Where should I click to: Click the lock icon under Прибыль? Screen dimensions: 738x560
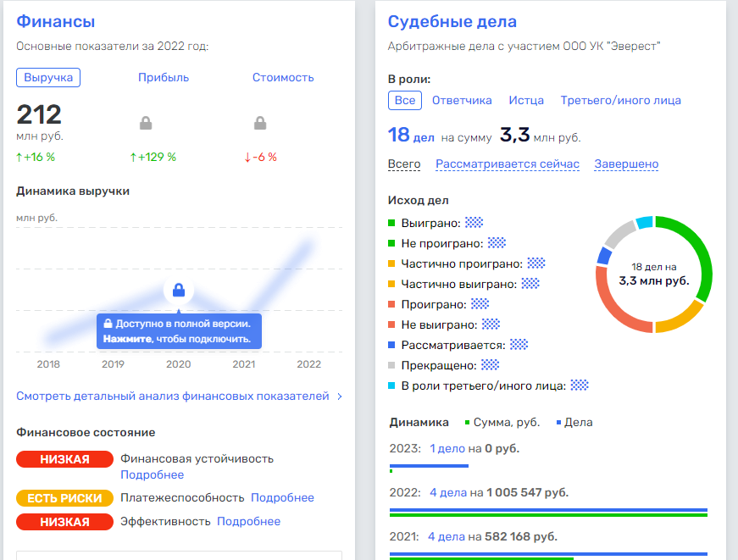coord(146,124)
